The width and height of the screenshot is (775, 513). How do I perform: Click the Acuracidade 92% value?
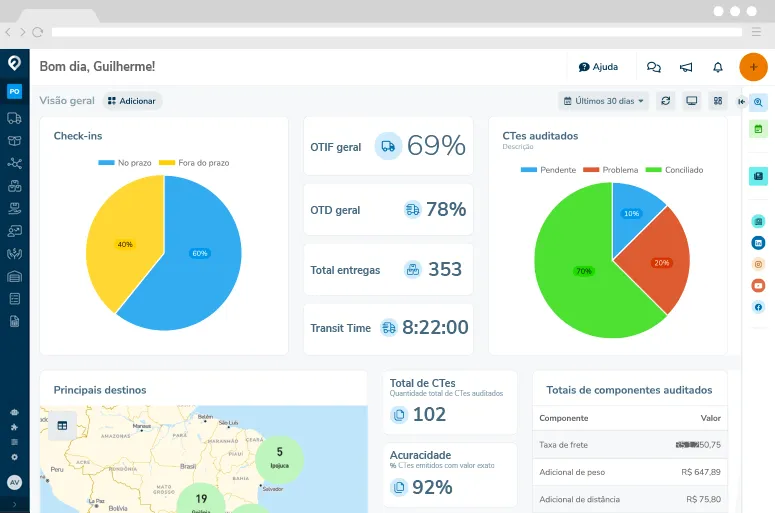coord(432,487)
